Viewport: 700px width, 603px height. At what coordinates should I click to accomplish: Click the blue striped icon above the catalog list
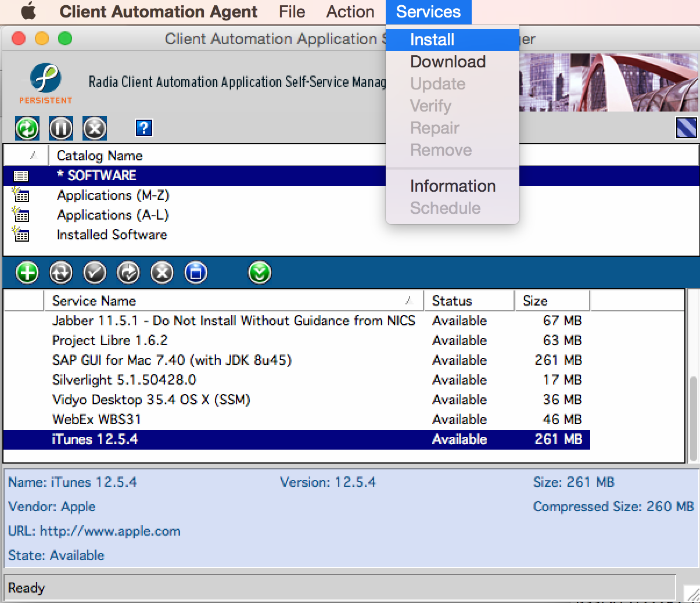pos(687,128)
